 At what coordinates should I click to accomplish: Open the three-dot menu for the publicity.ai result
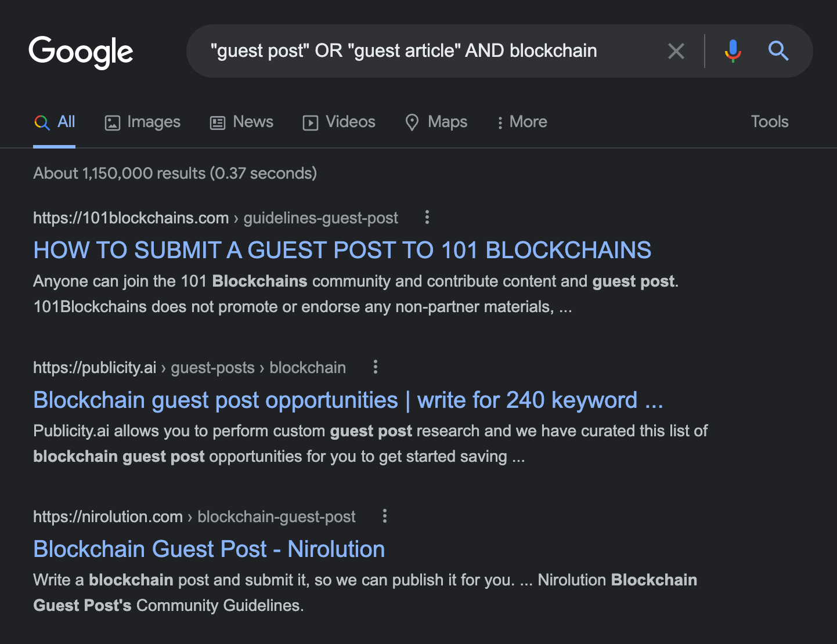point(375,367)
